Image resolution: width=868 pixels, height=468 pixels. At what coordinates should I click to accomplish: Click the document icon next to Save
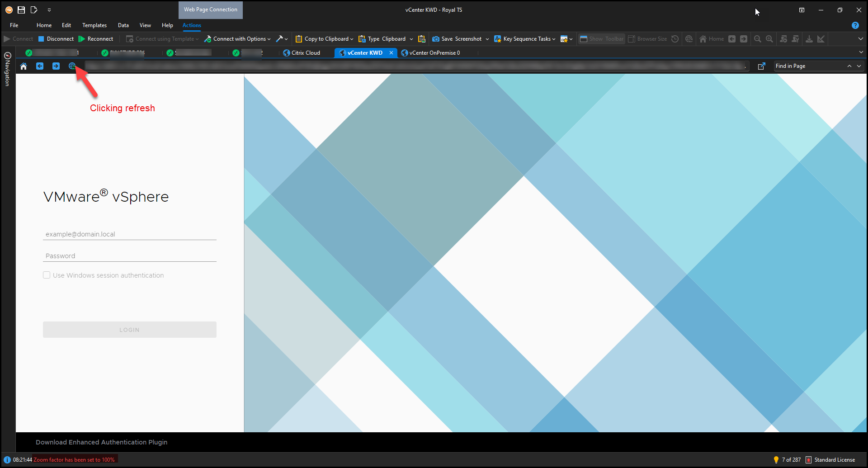(x=34, y=9)
